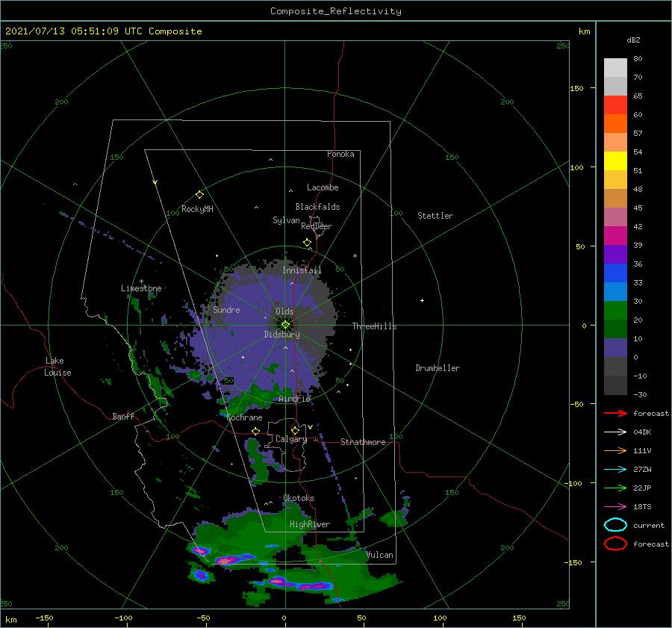Click the Ponoka city label

[x=340, y=154]
